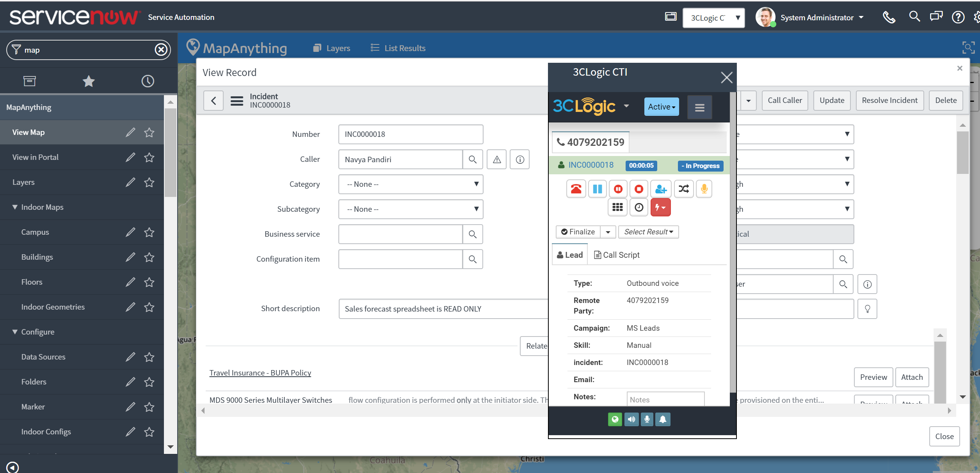Open List Results in MapAnything header

(x=398, y=48)
